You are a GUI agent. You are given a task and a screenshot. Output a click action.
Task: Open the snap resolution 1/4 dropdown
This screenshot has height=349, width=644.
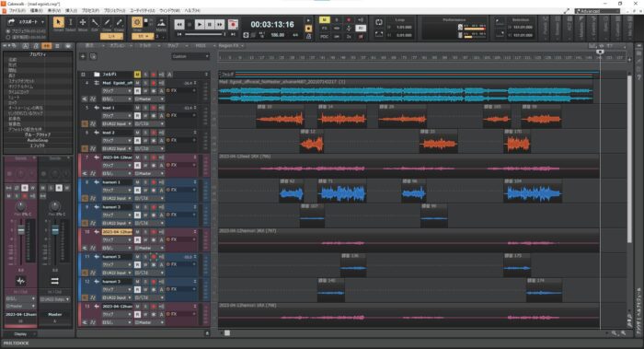tap(111, 36)
